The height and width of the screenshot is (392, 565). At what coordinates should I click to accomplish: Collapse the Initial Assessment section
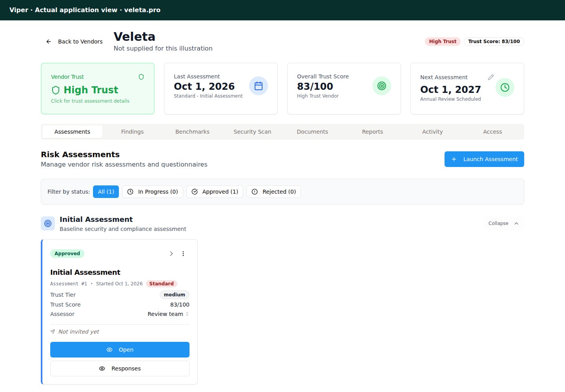tap(504, 223)
